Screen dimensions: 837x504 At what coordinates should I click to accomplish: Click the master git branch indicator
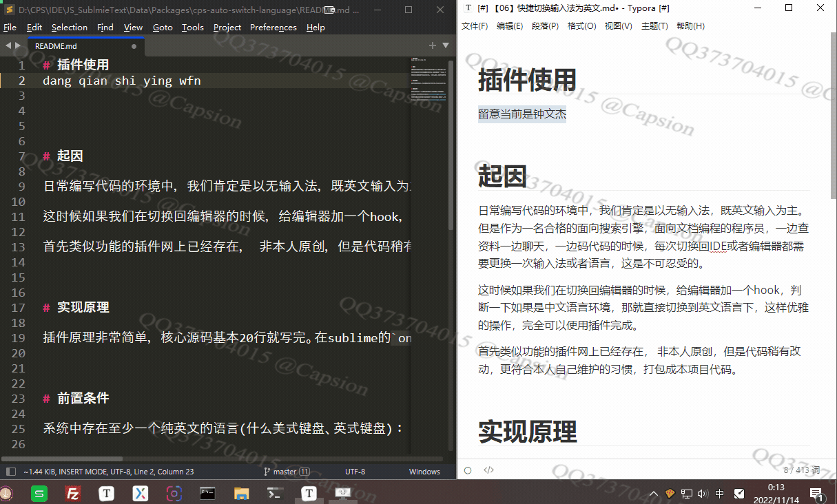[x=287, y=472]
